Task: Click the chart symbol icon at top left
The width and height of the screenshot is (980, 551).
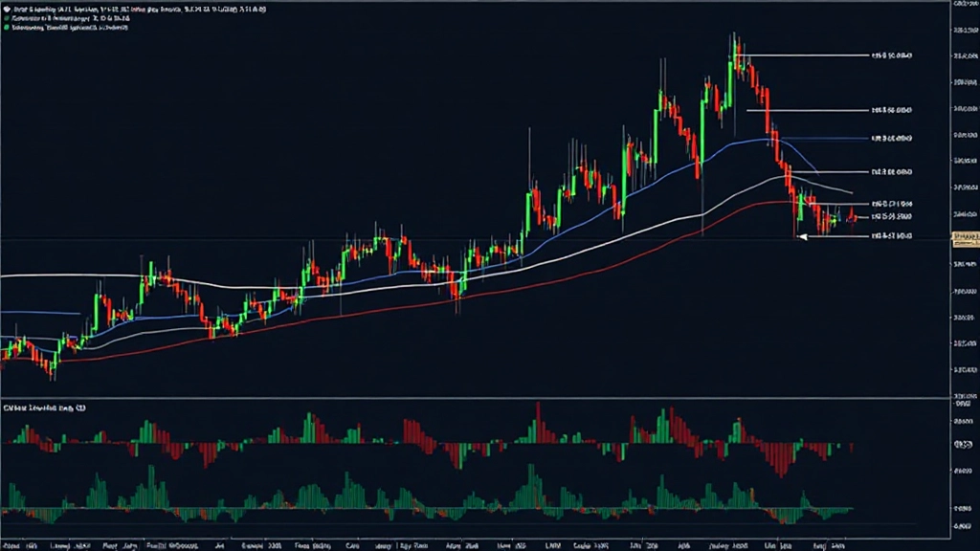Action: click(8, 9)
